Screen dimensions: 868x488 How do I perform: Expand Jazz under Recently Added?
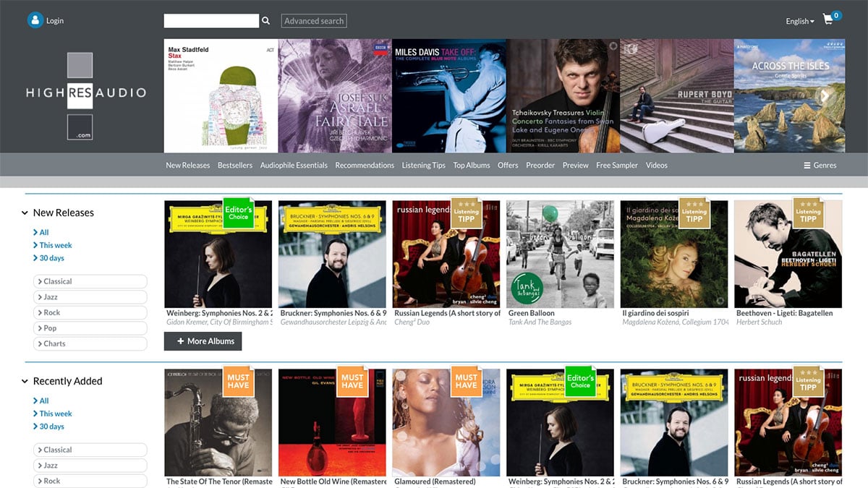click(90, 466)
